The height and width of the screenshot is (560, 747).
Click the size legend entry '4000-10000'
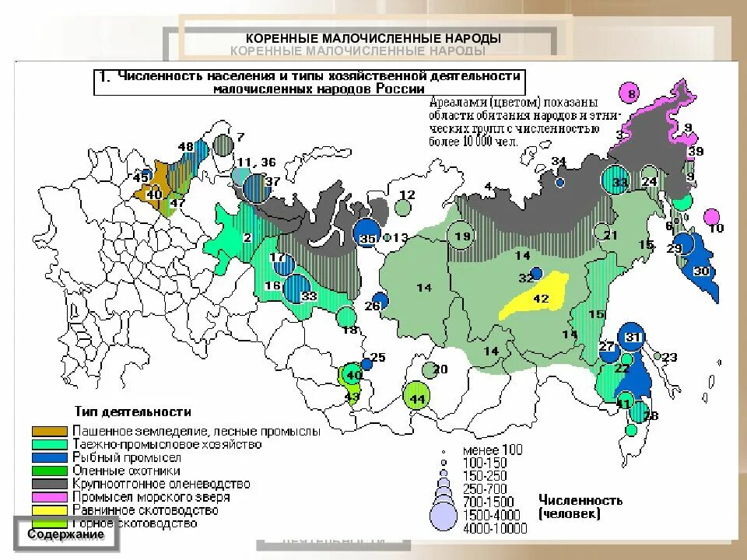pos(495,528)
